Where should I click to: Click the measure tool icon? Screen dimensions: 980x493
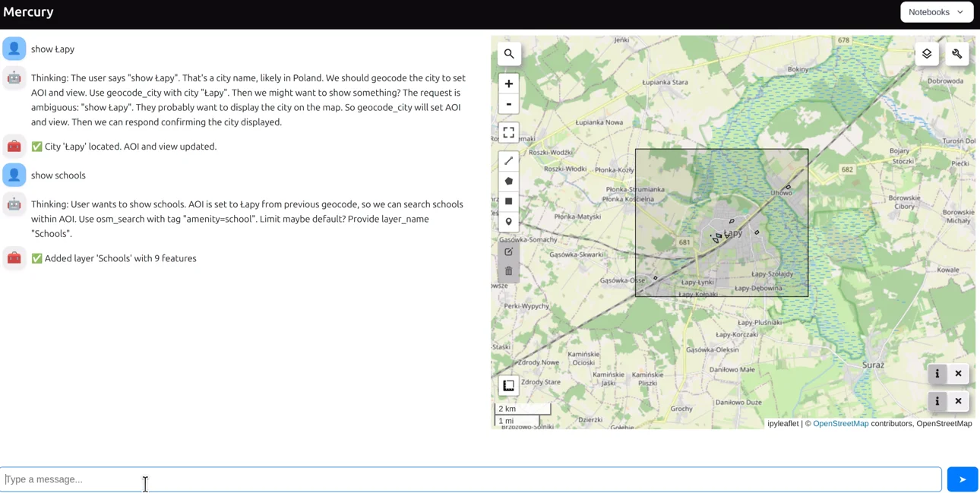click(509, 386)
